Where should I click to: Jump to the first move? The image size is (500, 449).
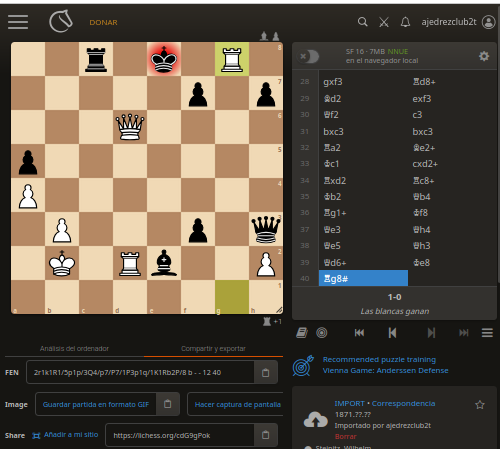359,333
